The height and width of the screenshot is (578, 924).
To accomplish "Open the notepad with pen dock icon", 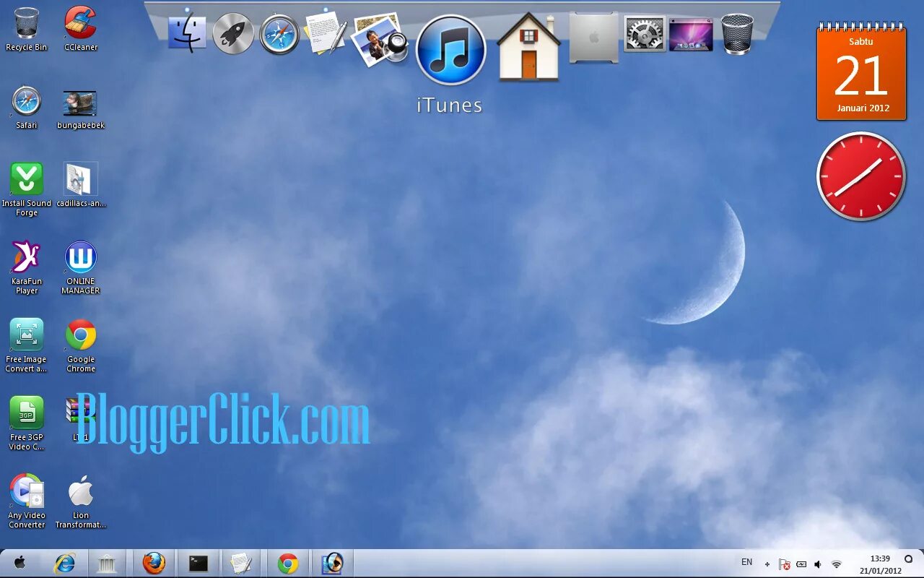I will [325, 33].
